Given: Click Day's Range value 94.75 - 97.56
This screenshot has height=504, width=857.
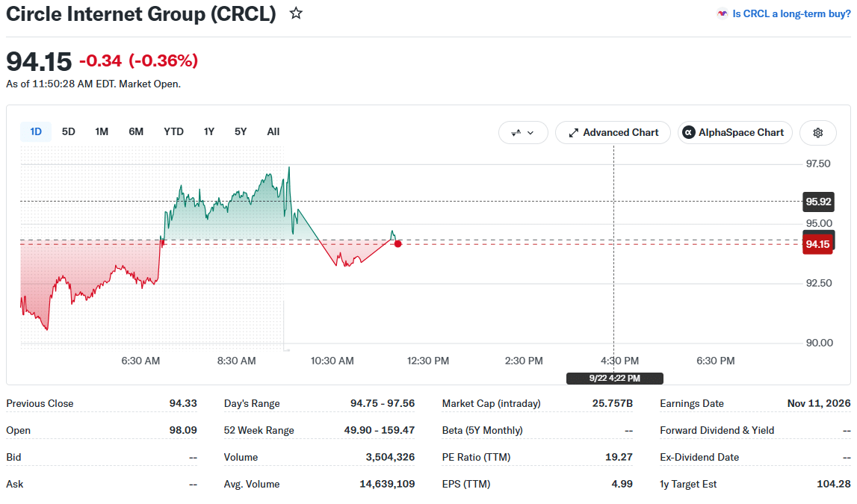Looking at the screenshot, I should click(383, 403).
